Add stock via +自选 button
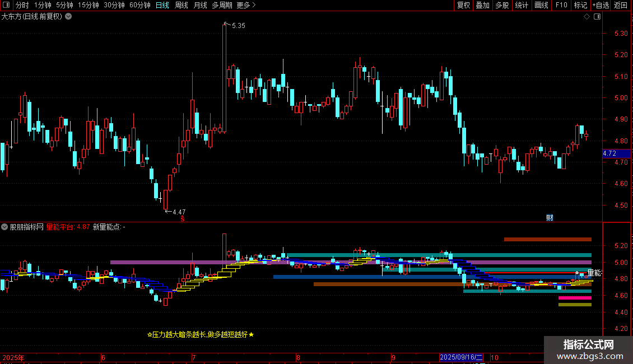Viewport: 633px width, 364px height. point(601,5)
